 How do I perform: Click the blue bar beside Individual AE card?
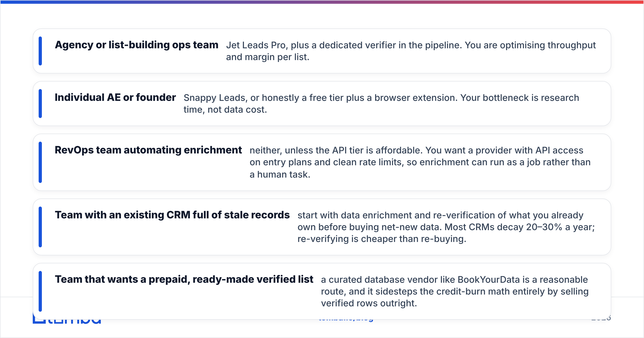[x=40, y=104]
